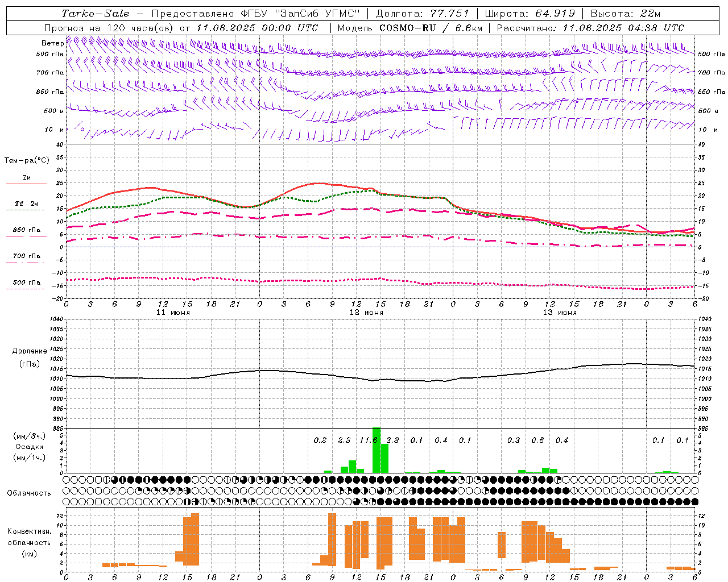Screen dimensions: 728x582
Task: Click the "2.3" precipitation amount
Action: click(344, 440)
